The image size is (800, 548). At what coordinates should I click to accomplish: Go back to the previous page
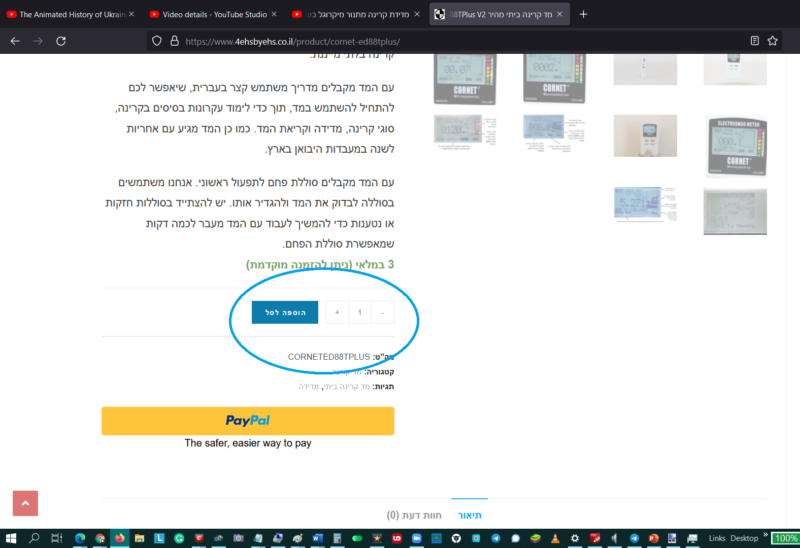coord(15,41)
